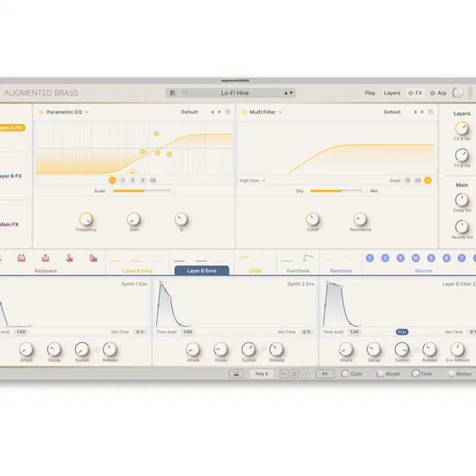This screenshot has width=476, height=476.
Task: Click the Color macro knob in bottom bar
Action: pos(345,374)
